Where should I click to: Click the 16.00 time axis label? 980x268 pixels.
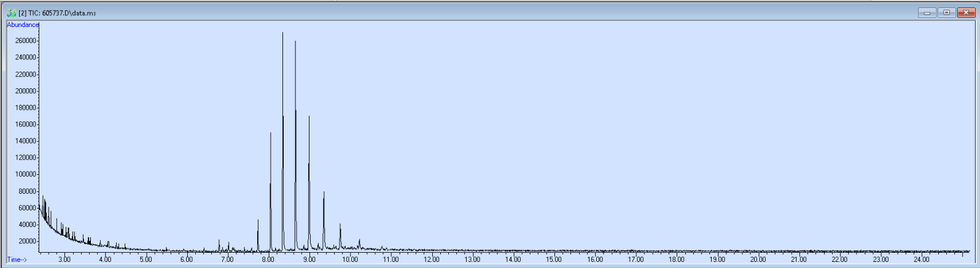[594, 259]
